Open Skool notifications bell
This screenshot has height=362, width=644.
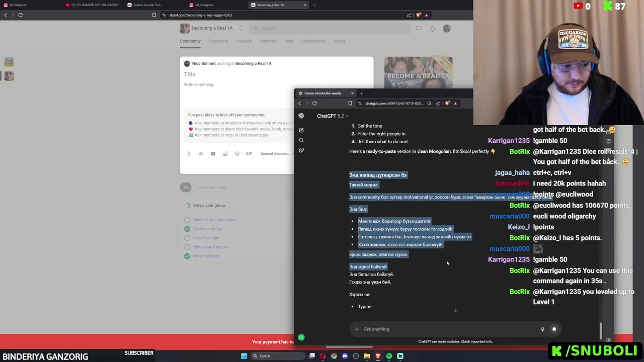point(433,29)
